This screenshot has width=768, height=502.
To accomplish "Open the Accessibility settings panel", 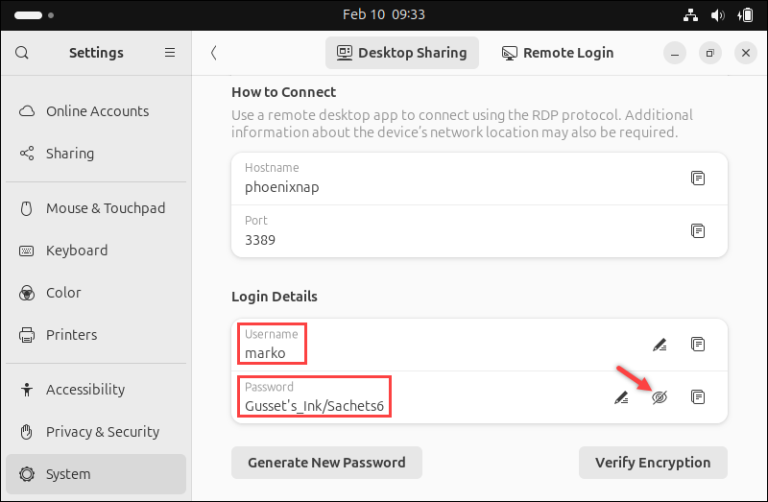I will pos(85,390).
